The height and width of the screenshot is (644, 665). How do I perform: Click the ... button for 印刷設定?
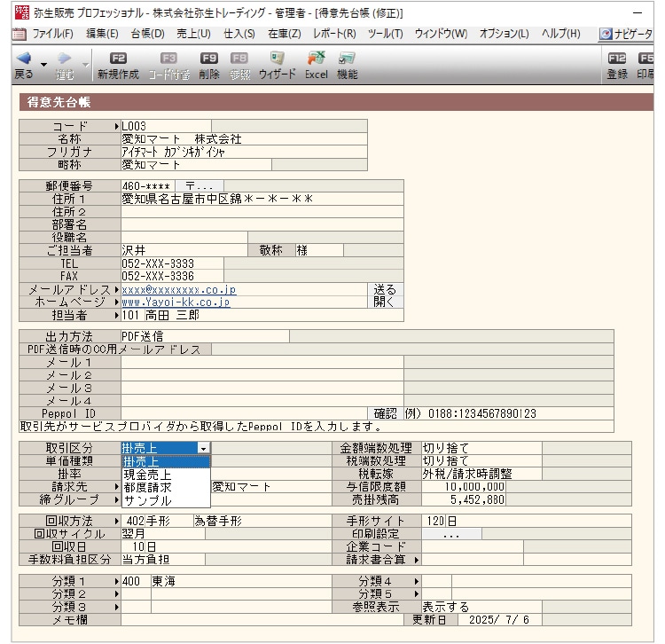451,534
